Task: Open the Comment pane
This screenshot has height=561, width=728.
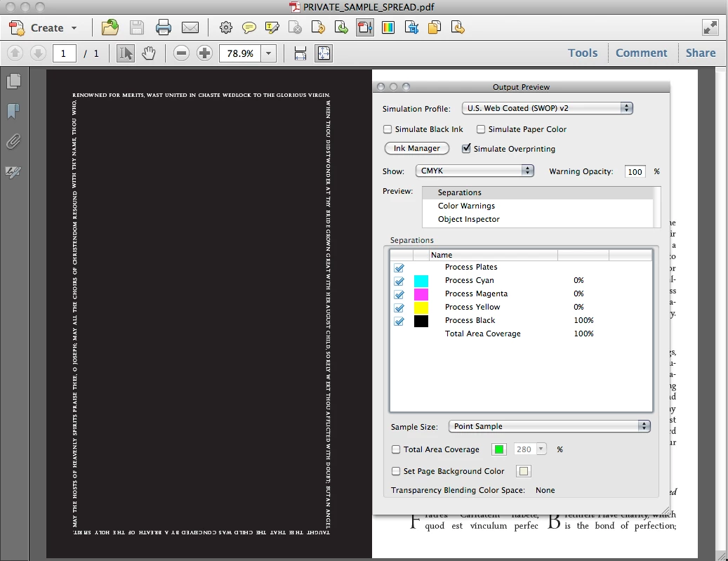Action: 641,53
